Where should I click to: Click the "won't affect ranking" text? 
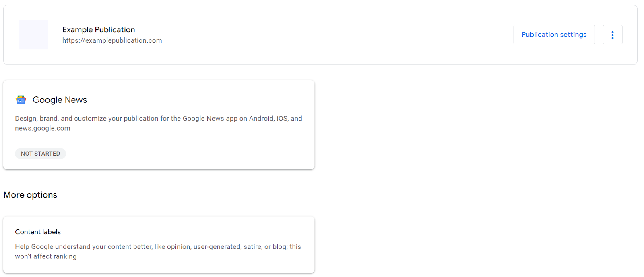tap(46, 256)
